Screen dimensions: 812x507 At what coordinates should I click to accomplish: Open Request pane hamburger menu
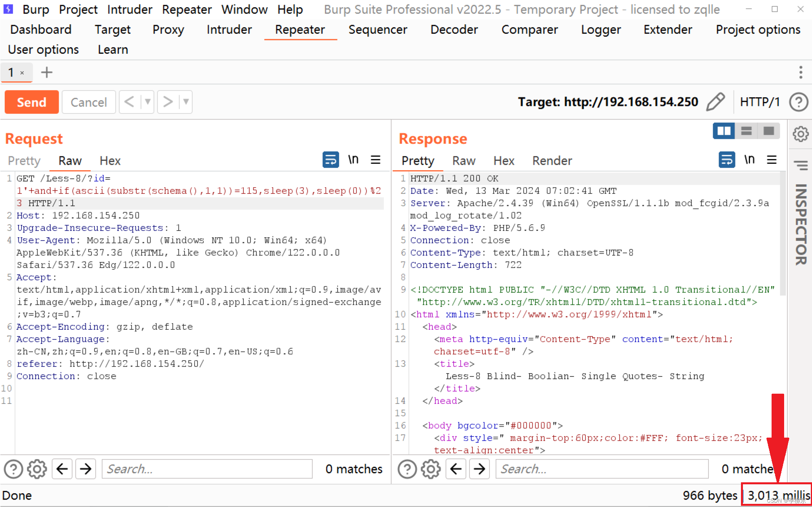pyautogui.click(x=376, y=160)
